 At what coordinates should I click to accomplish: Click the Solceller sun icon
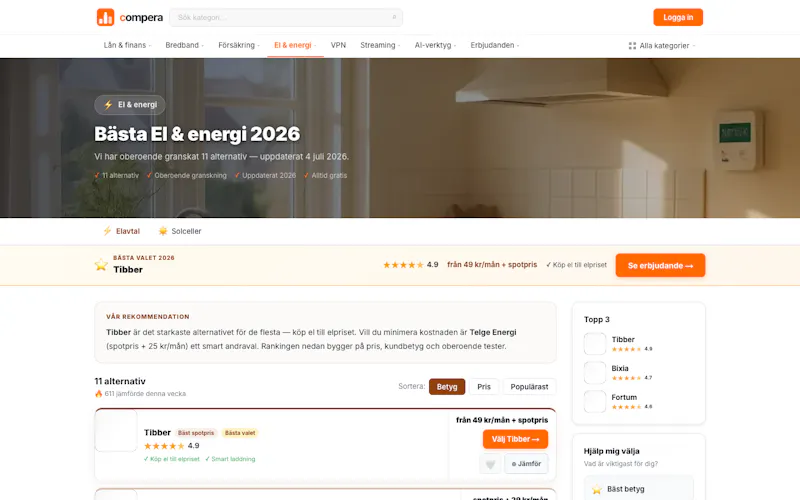click(163, 231)
